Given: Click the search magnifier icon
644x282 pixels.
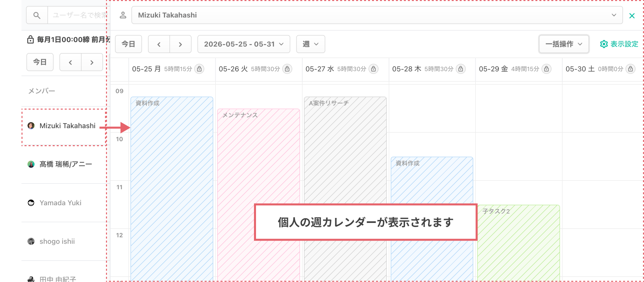Looking at the screenshot, I should point(37,15).
